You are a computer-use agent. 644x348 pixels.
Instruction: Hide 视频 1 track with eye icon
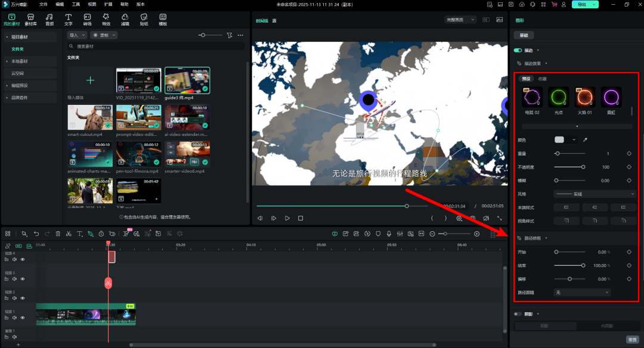[23, 317]
